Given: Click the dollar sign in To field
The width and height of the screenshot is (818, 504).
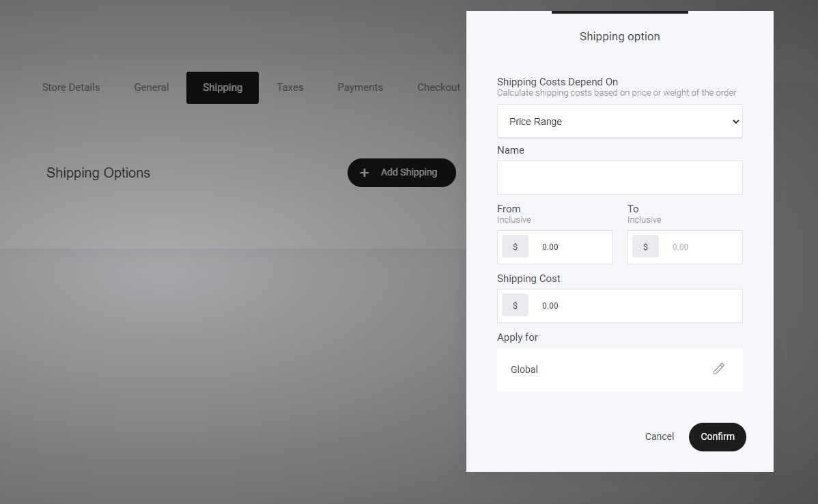Looking at the screenshot, I should [645, 247].
